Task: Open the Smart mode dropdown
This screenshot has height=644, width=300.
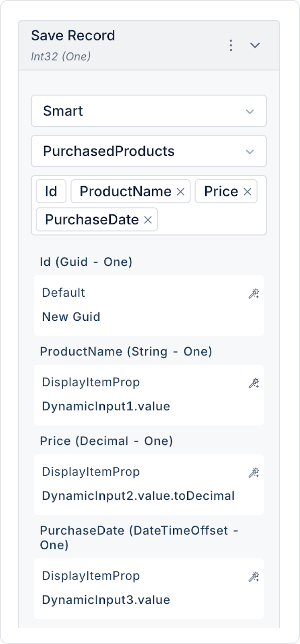Action: (x=149, y=111)
